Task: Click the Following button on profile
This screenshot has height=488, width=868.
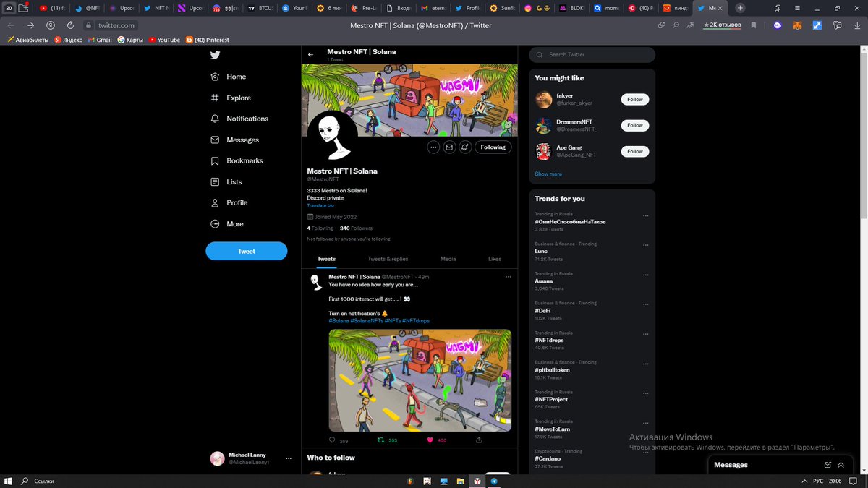Action: 493,147
